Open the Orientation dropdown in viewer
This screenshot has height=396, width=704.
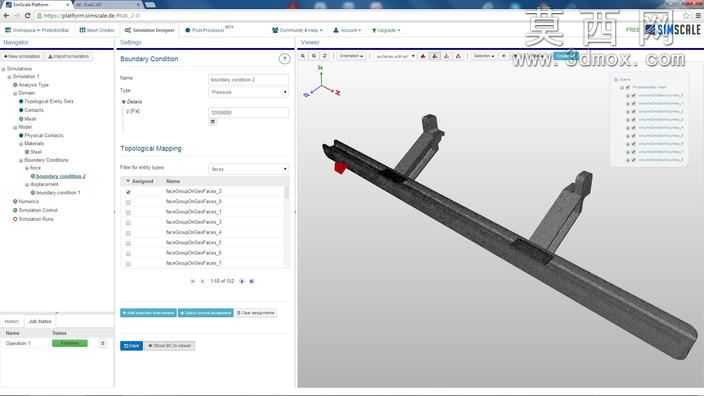351,56
